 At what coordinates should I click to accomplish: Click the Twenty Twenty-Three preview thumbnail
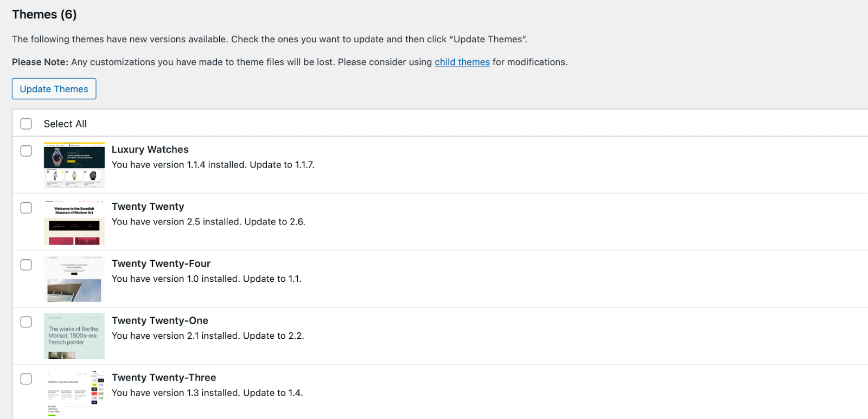(74, 392)
